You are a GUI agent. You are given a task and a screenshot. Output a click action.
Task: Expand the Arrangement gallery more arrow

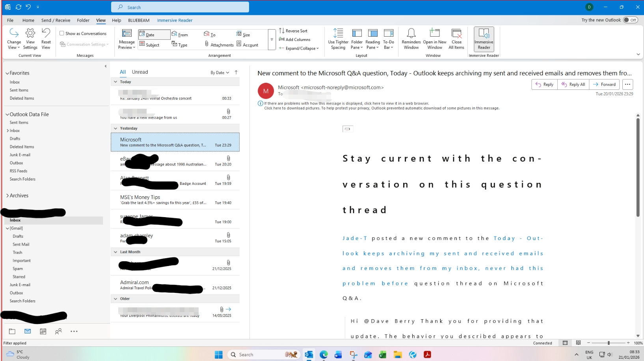[x=272, y=39]
